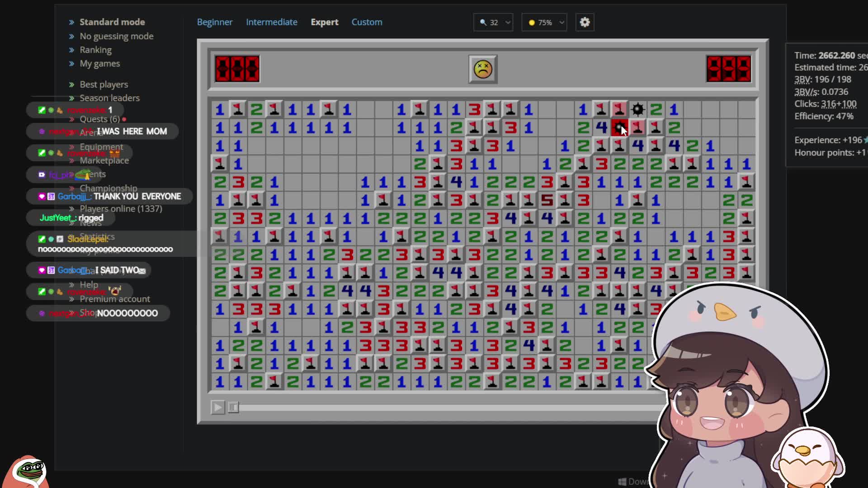
Task: Click the Standard mode chevron bullet
Action: [71, 22]
